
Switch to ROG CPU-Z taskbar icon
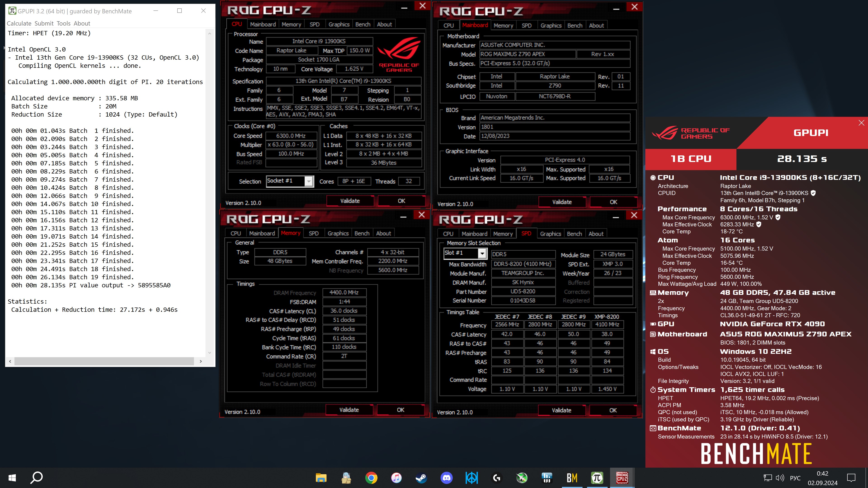[x=622, y=478]
